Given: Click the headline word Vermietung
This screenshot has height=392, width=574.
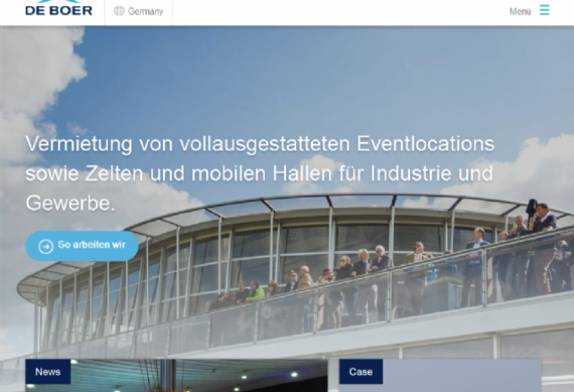Looking at the screenshot, I should coord(78,143).
